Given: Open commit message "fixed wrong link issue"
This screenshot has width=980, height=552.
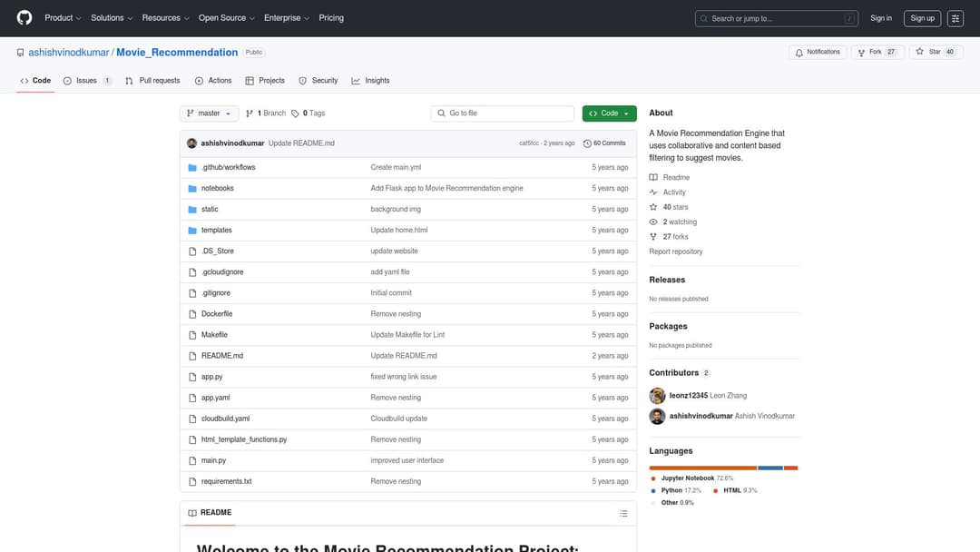Looking at the screenshot, I should click(x=403, y=377).
